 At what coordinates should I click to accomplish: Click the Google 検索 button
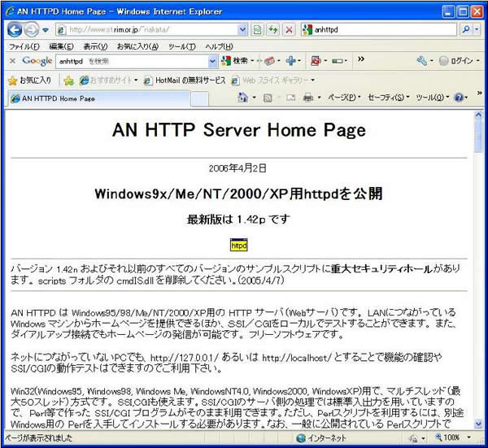pos(235,61)
